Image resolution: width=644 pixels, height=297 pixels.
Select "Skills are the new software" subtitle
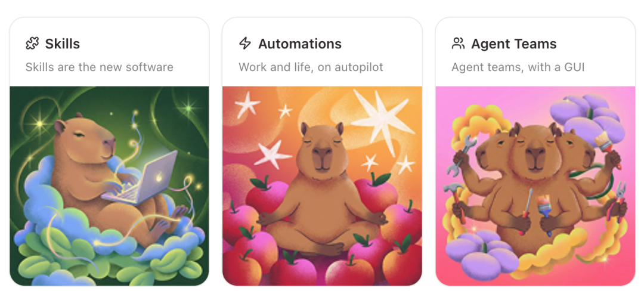100,67
